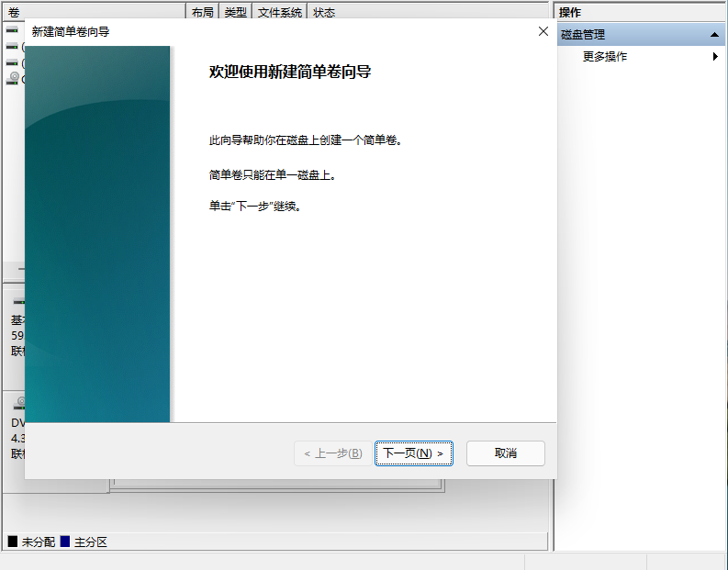Select the 磁盘管理 header in actions pane
Viewport: 728px width, 570px height.
pos(584,35)
